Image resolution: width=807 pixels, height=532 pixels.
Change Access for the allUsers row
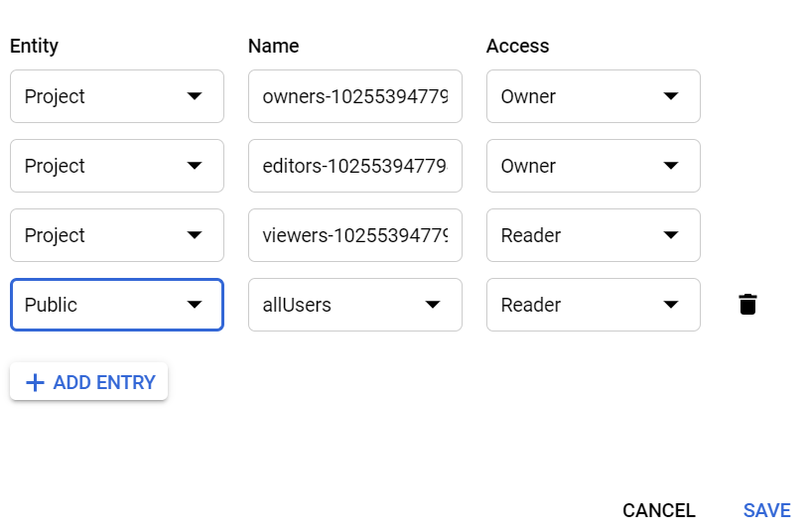[593, 305]
